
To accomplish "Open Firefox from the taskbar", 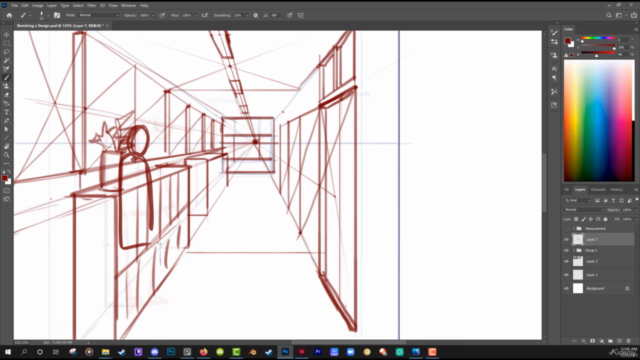I will pyautogui.click(x=203, y=352).
